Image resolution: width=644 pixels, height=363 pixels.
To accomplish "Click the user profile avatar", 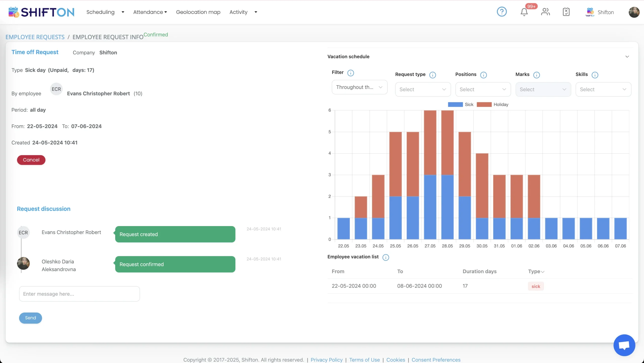I will pos(634,12).
